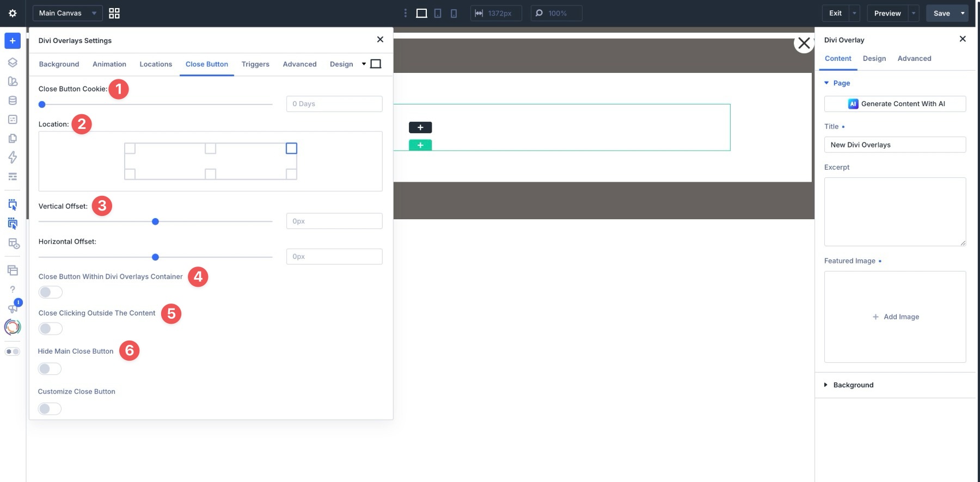Click the colorful circle logo icon

[13, 327]
